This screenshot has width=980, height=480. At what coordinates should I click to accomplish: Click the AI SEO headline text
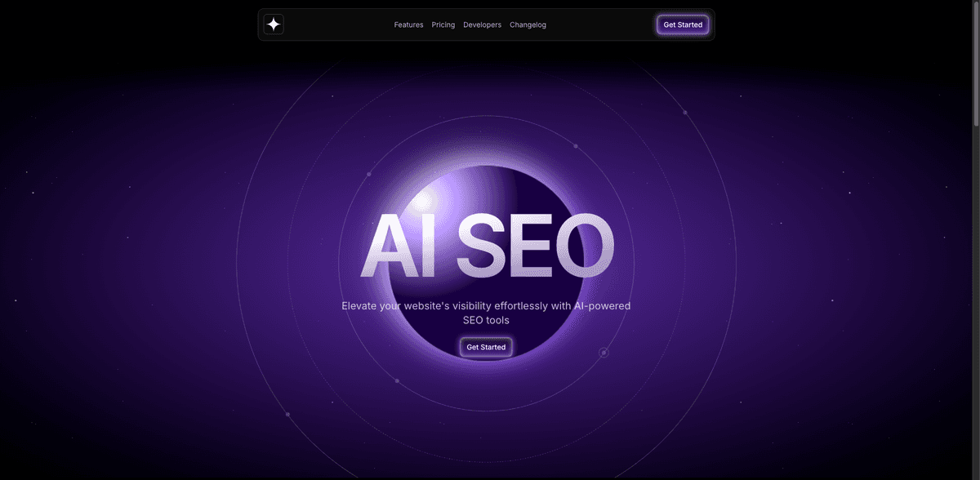pyautogui.click(x=488, y=243)
